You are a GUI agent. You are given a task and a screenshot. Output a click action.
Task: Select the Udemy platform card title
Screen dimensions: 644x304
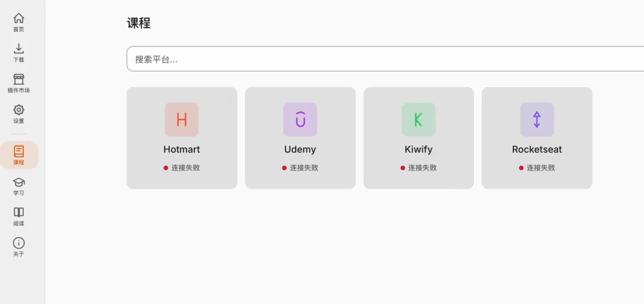point(300,150)
